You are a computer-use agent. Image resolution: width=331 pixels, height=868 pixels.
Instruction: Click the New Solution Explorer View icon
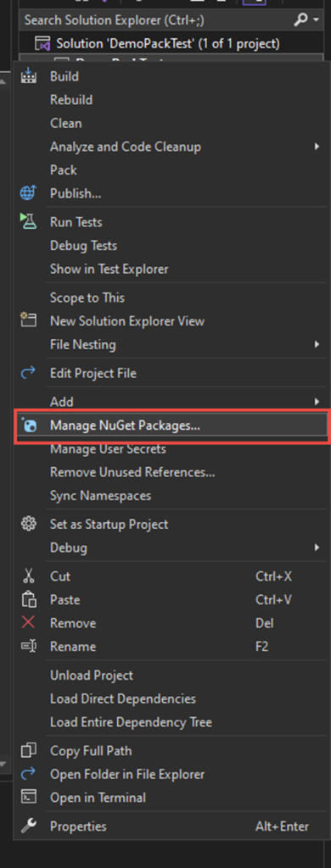(x=28, y=320)
